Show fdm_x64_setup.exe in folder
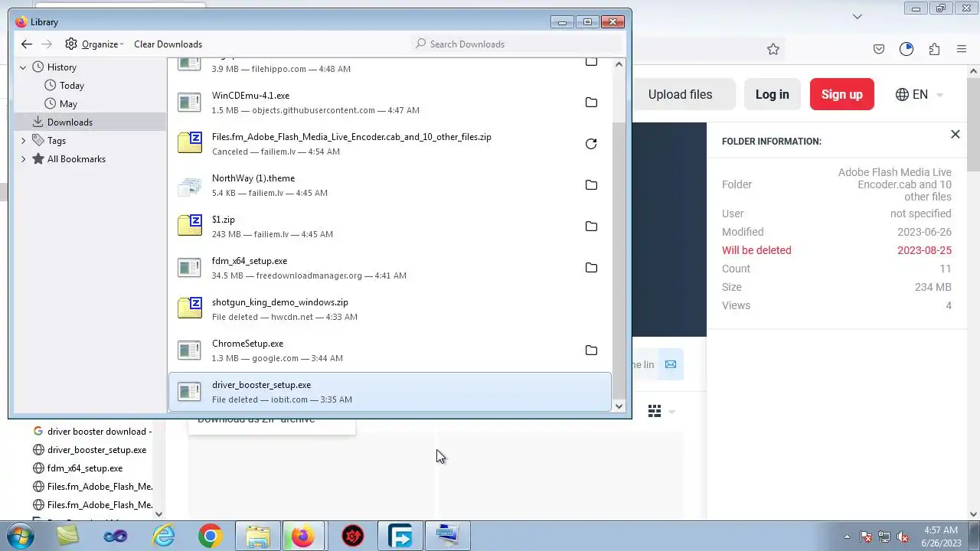 click(591, 268)
